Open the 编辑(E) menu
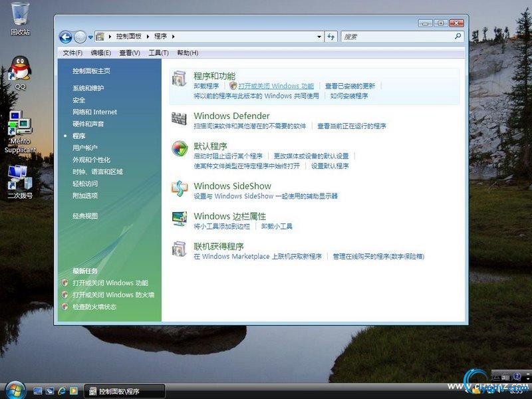532x399 pixels. click(x=101, y=53)
